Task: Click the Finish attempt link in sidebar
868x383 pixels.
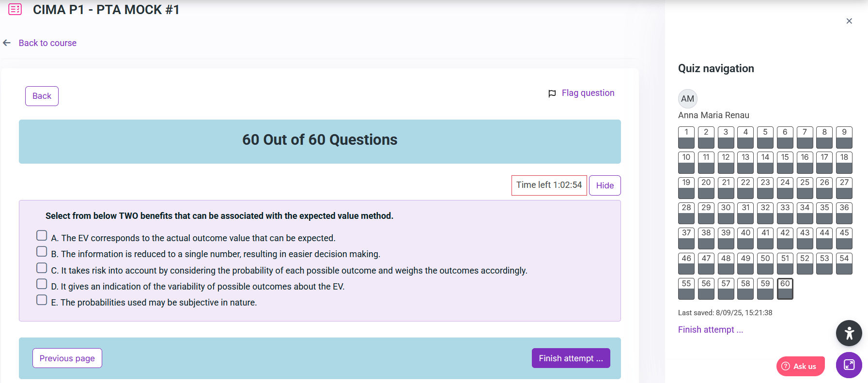Action: [x=710, y=330]
